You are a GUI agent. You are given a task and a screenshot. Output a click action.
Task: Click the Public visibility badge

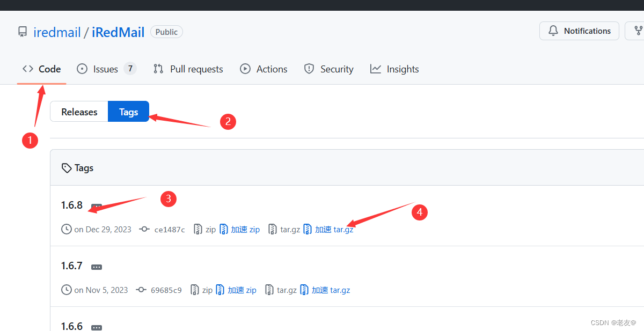166,32
